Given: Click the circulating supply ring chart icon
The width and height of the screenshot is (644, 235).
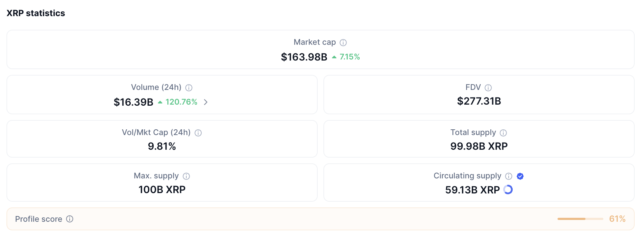Looking at the screenshot, I should [x=508, y=190].
